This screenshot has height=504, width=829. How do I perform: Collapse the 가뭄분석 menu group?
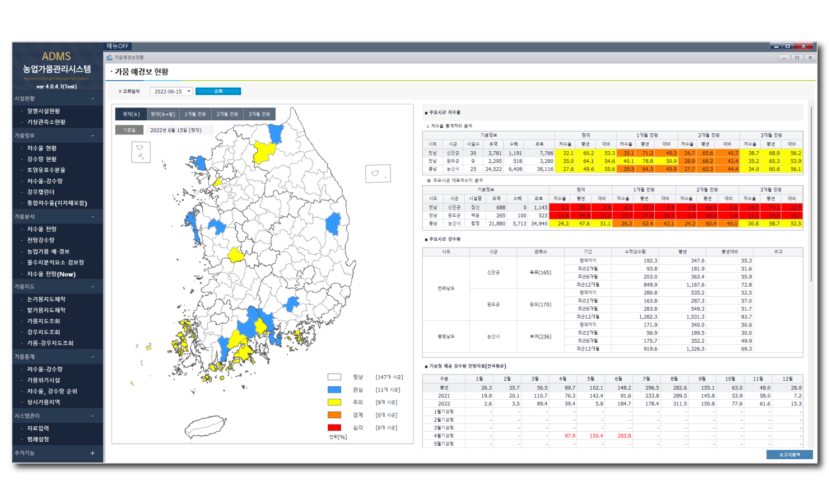point(93,217)
